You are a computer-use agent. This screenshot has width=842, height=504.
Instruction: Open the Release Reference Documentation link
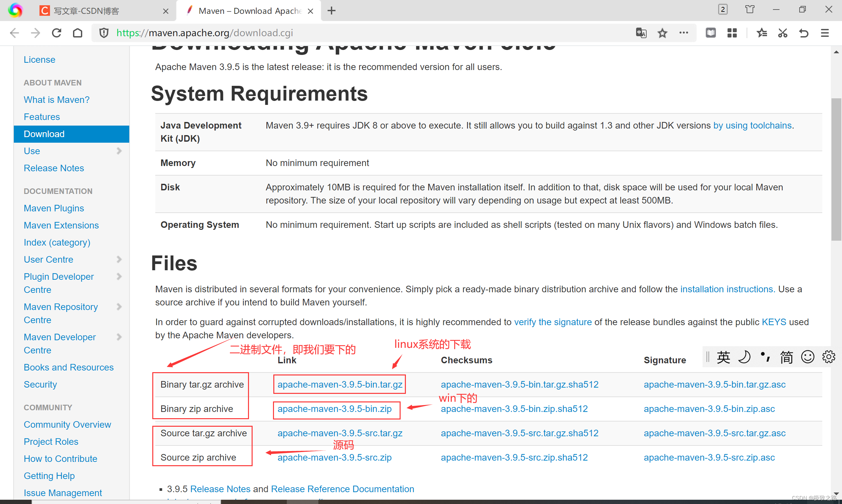tap(342, 489)
